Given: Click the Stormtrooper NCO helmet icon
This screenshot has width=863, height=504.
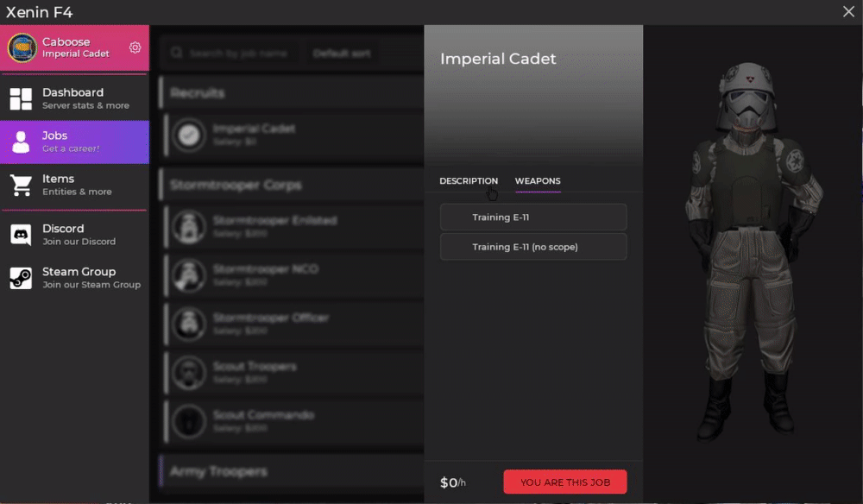Looking at the screenshot, I should tap(189, 275).
